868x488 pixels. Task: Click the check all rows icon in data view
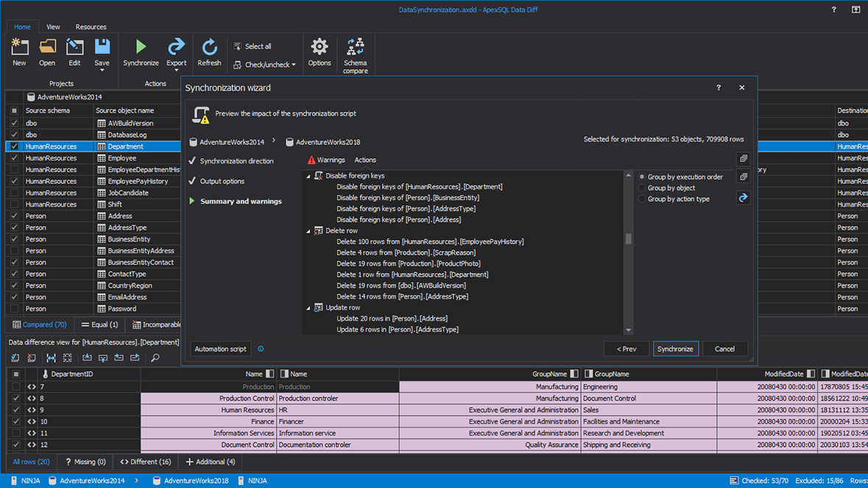tap(15, 358)
